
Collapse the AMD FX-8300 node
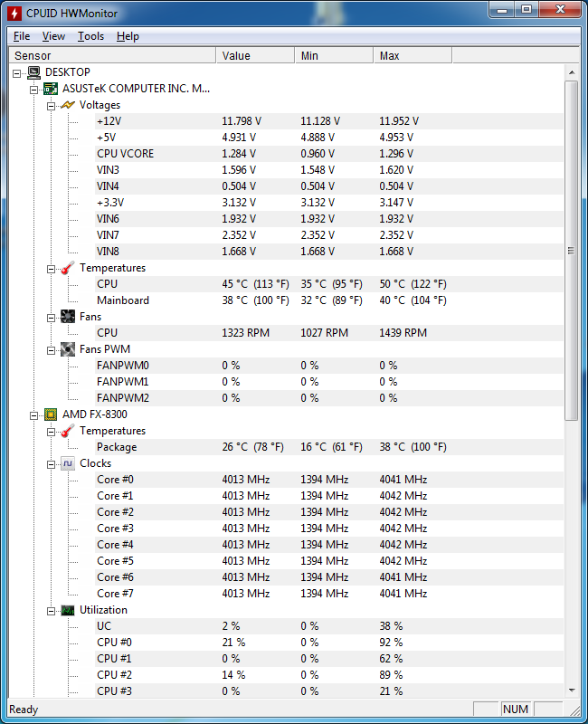point(35,414)
